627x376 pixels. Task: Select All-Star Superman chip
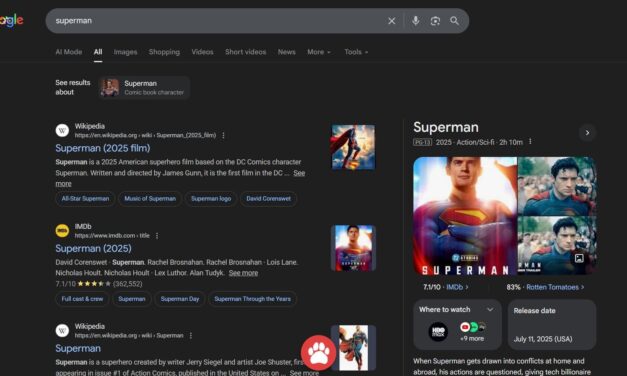(x=85, y=199)
